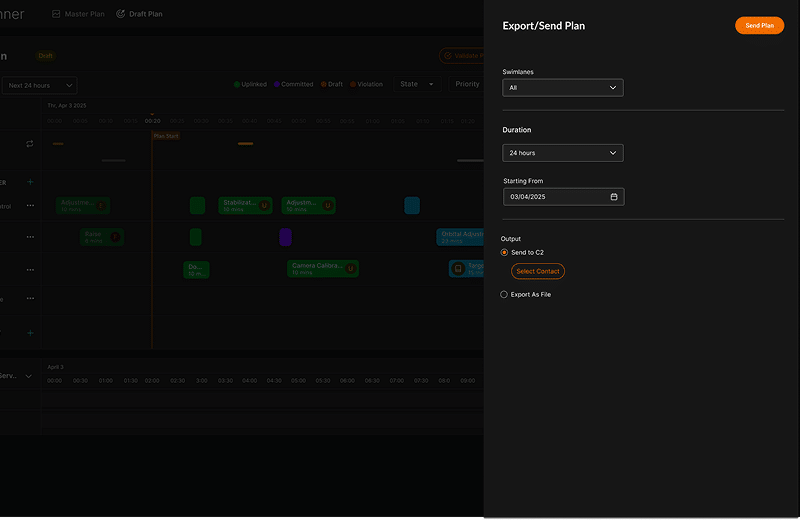Click the Starting From date field 03/04/2025
The image size is (800, 520).
pyautogui.click(x=564, y=197)
